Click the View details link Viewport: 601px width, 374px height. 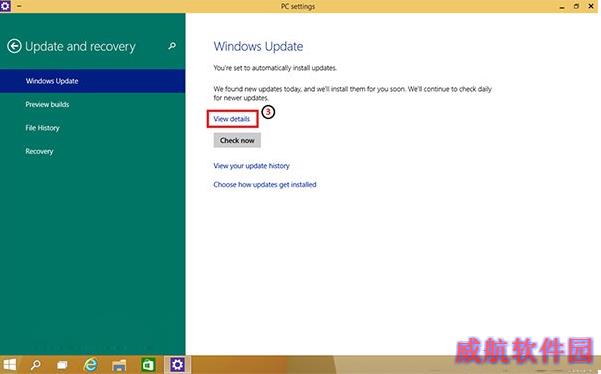232,119
